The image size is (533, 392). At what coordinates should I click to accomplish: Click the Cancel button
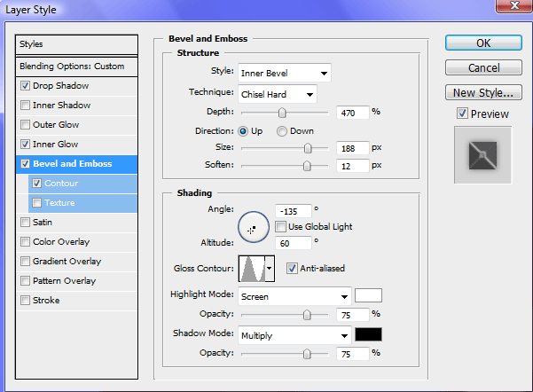click(x=483, y=67)
